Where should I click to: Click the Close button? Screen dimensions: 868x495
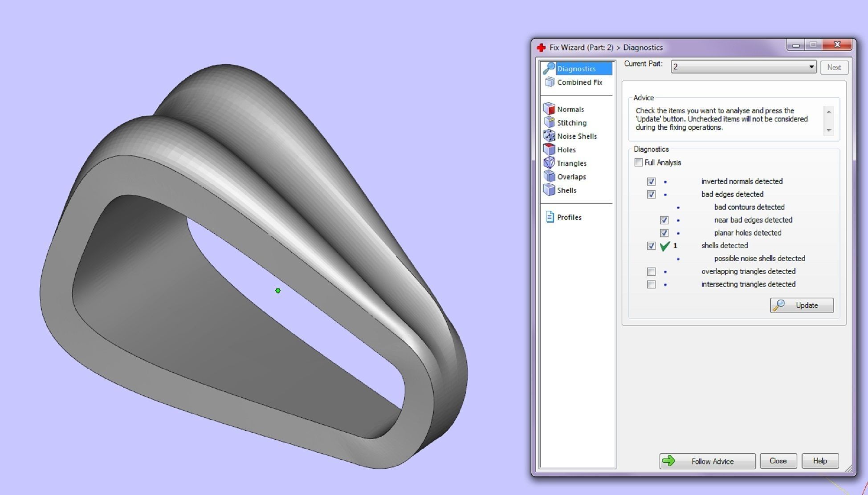[x=778, y=461]
